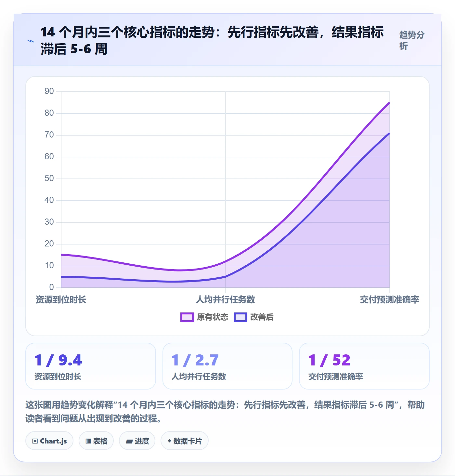Click the description paragraph below the cards

click(x=225, y=411)
